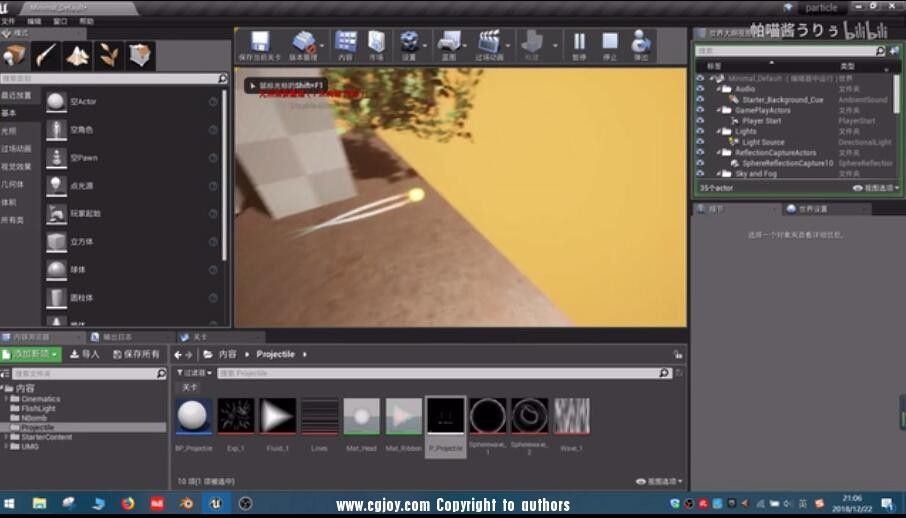Click the Projectile breadcrumb path segment
Viewport: 906px width, 518px height.
276,354
